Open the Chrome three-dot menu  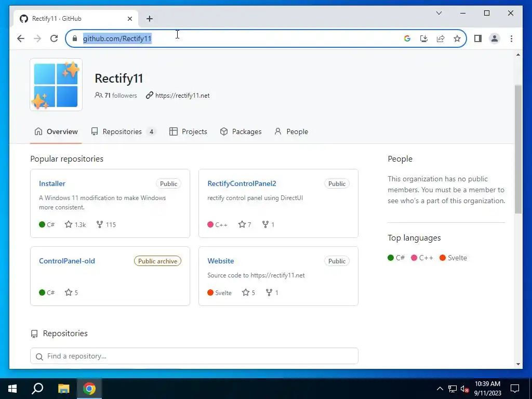pos(511,38)
